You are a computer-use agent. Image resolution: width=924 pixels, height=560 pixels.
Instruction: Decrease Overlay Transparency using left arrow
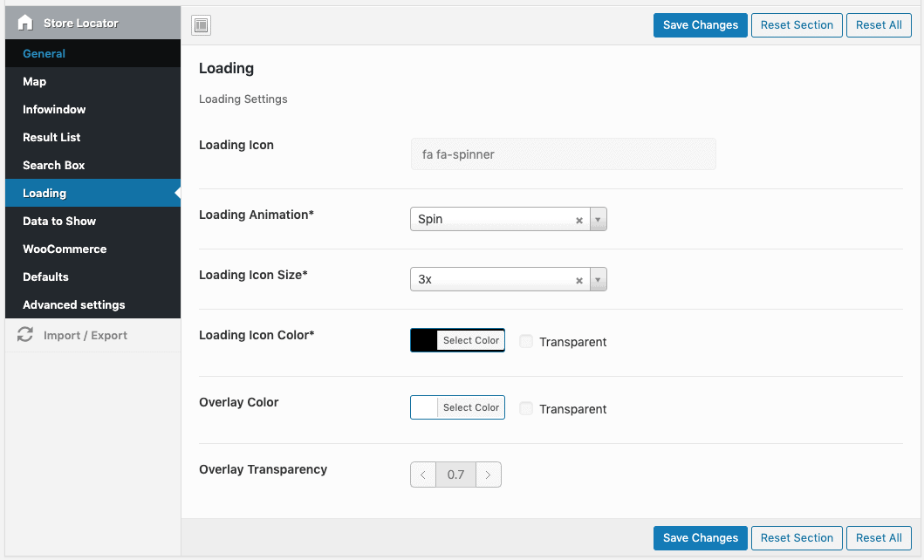click(423, 474)
